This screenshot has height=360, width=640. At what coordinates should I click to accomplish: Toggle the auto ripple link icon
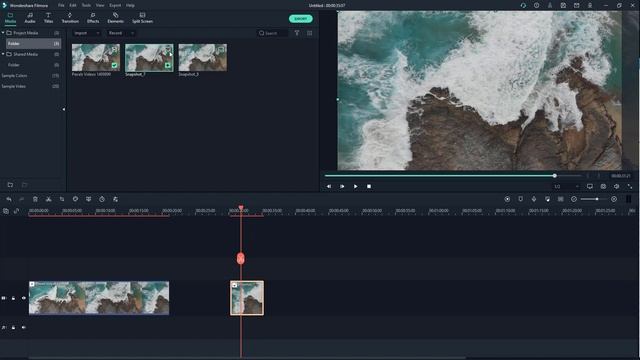[16, 211]
